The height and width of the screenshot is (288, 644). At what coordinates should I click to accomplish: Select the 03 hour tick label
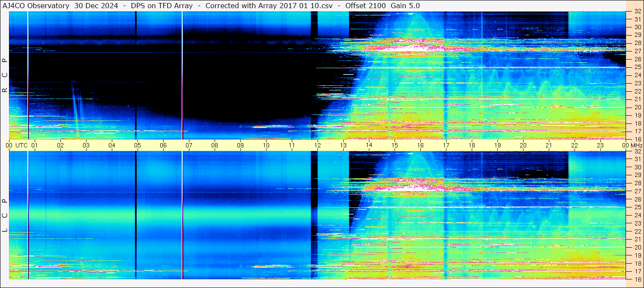pos(86,145)
